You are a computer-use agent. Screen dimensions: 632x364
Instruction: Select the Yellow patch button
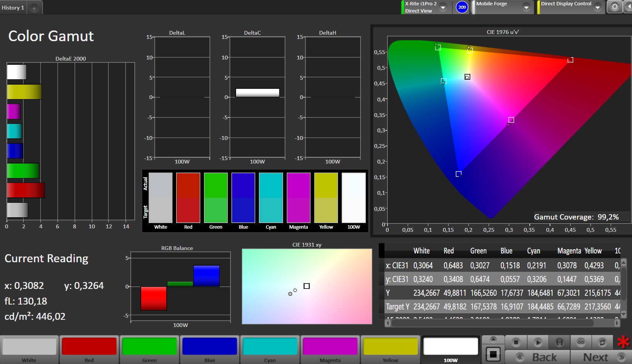coord(391,350)
